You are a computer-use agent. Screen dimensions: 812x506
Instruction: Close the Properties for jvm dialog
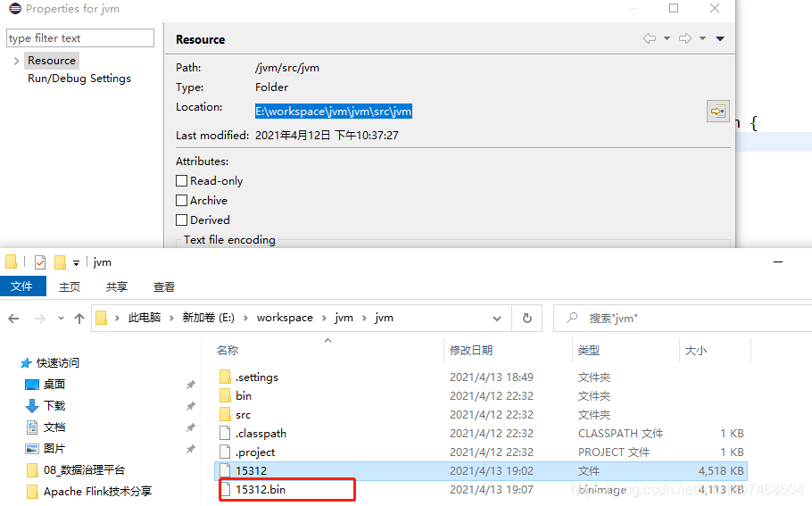[715, 8]
